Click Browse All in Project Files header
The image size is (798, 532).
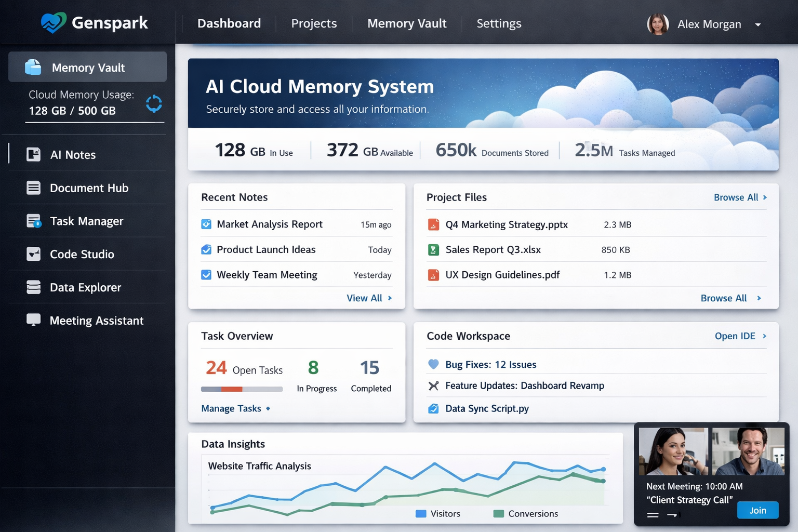[x=736, y=197]
